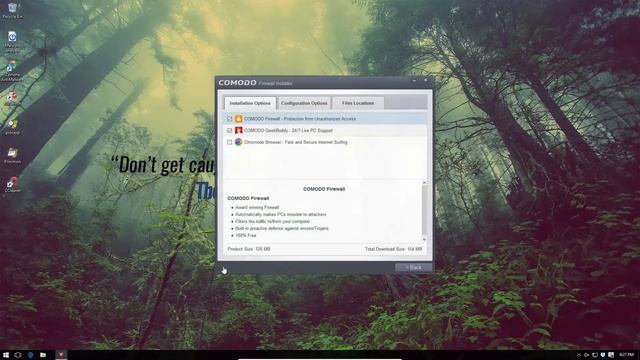Open File Explorer from taskbar
This screenshot has height=360, width=640.
click(x=43, y=355)
